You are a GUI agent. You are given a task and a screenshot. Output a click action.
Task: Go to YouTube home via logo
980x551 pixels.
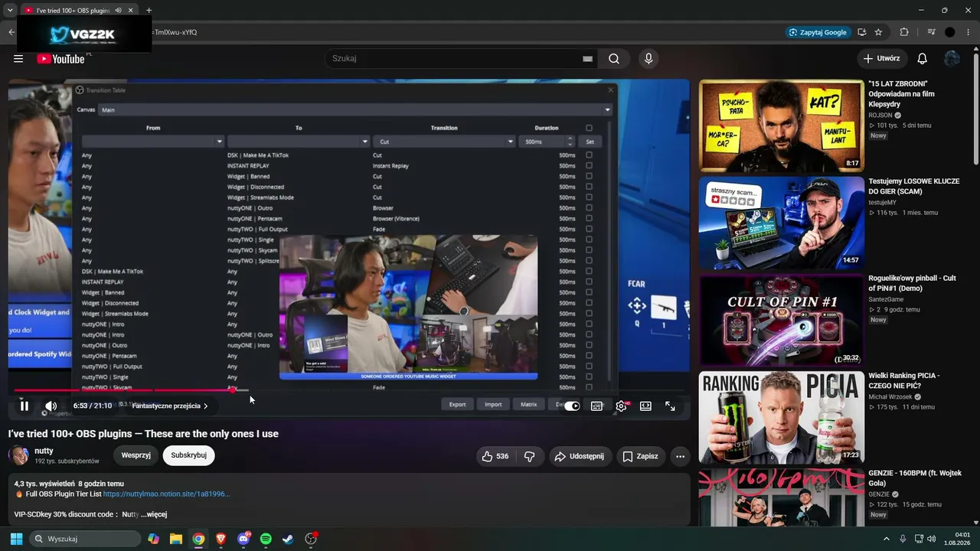pyautogui.click(x=60, y=59)
